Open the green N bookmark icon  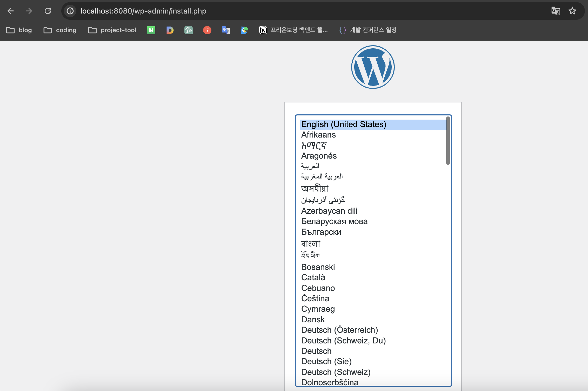(x=151, y=30)
